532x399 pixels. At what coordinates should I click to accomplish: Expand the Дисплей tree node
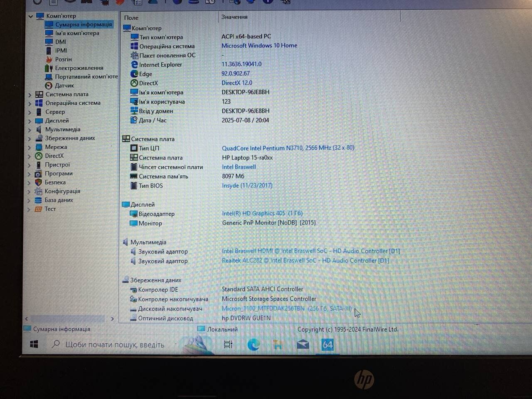pyautogui.click(x=30, y=121)
